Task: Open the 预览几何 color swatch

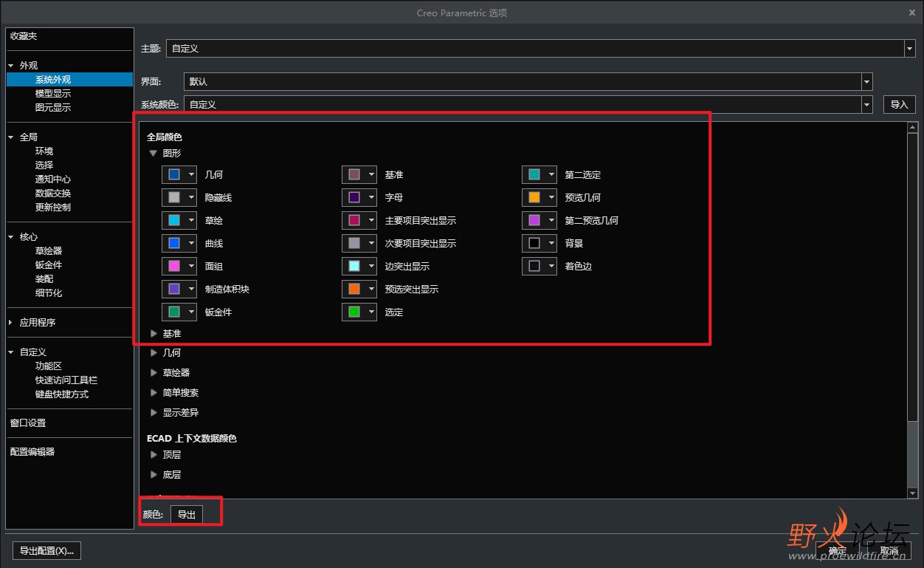Action: coord(539,197)
